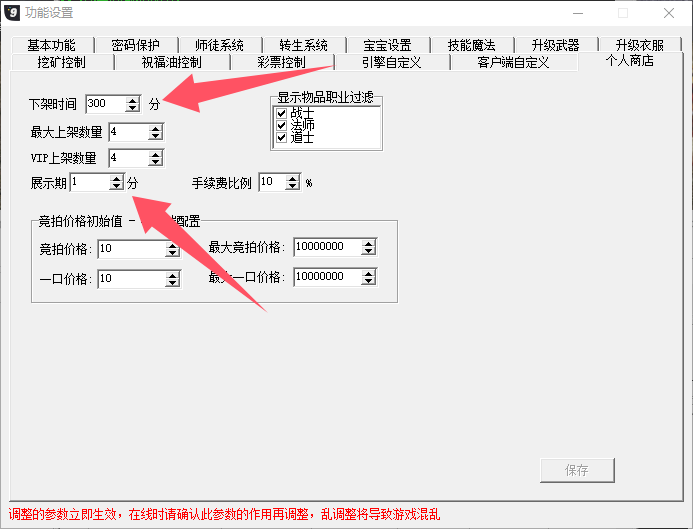This screenshot has height=529, width=693.
Task: Decrease VIP上架数量 with the down arrow
Action: click(155, 162)
